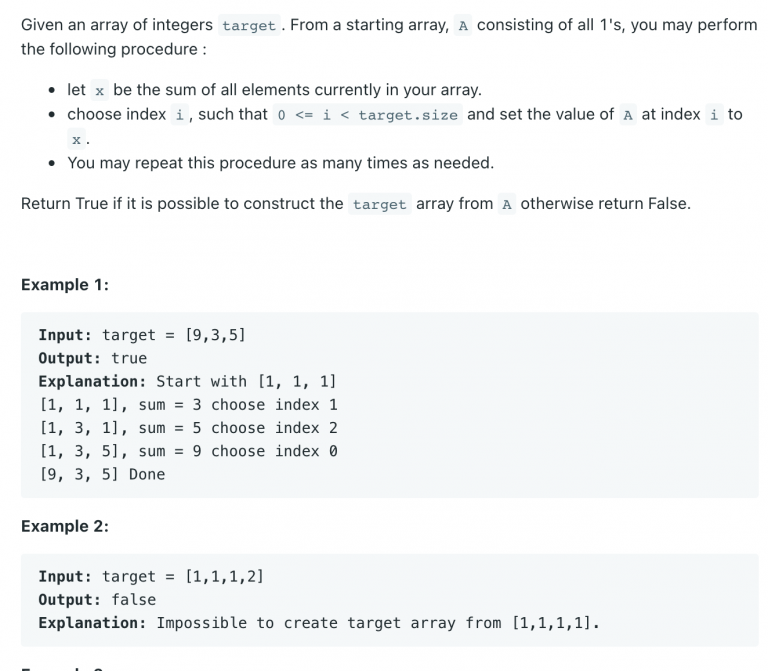Click the "Example 1:" heading
Viewport: 768px width, 671px height.
point(64,285)
